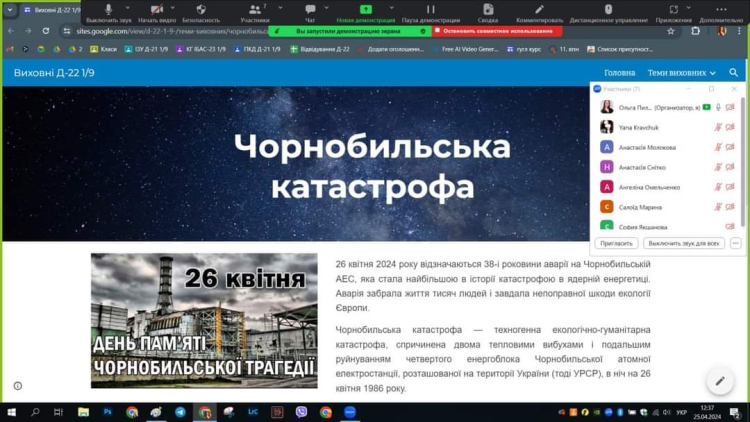The image size is (750, 422).
Task: Expand the Теми виховних dropdown menu
Action: coord(681,73)
